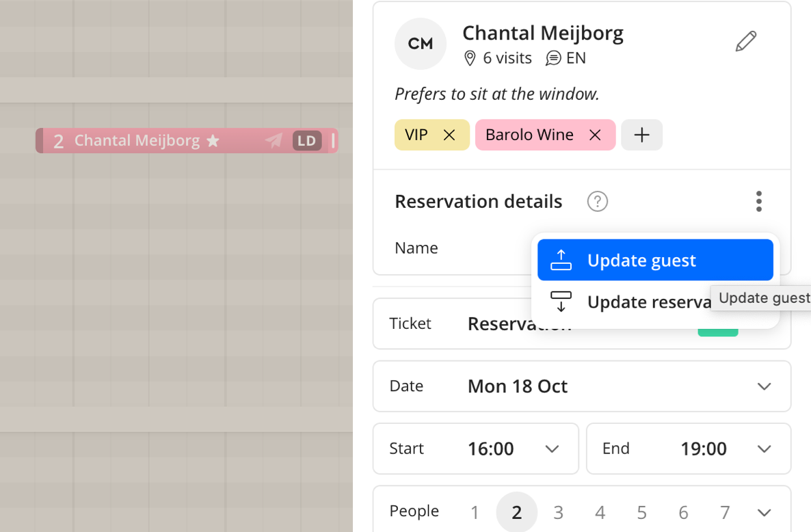Click the LD badge on reservation bar
811x532 pixels.
pos(307,141)
